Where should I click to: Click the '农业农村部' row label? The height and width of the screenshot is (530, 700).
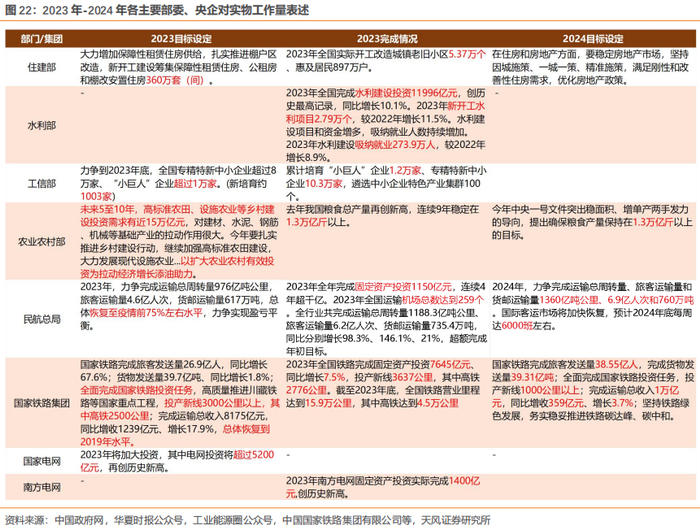(42, 242)
